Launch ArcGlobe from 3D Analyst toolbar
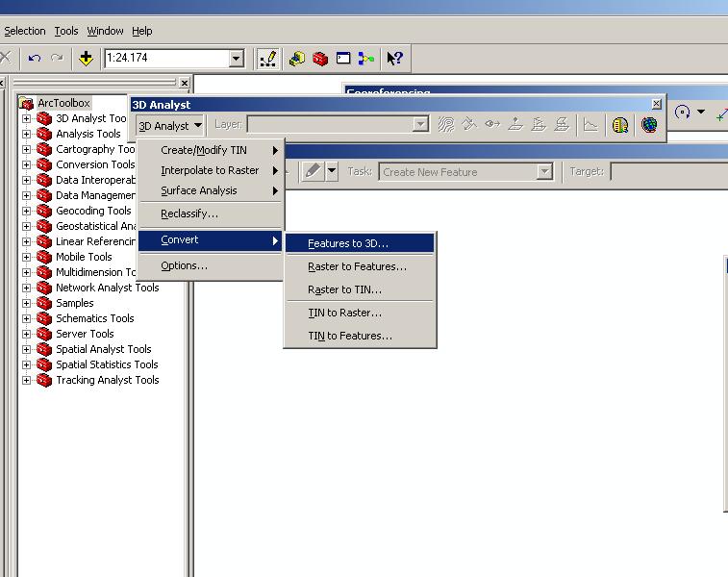The image size is (728, 577). [x=649, y=125]
